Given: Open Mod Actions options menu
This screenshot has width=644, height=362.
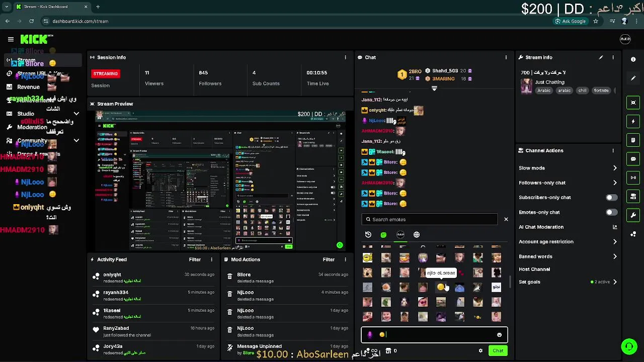Looking at the screenshot, I should (x=345, y=259).
